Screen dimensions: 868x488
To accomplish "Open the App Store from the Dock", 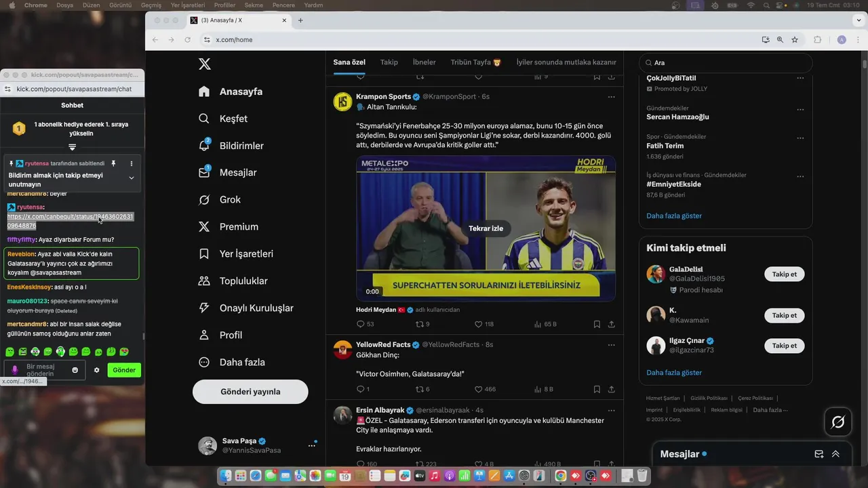I will [509, 476].
